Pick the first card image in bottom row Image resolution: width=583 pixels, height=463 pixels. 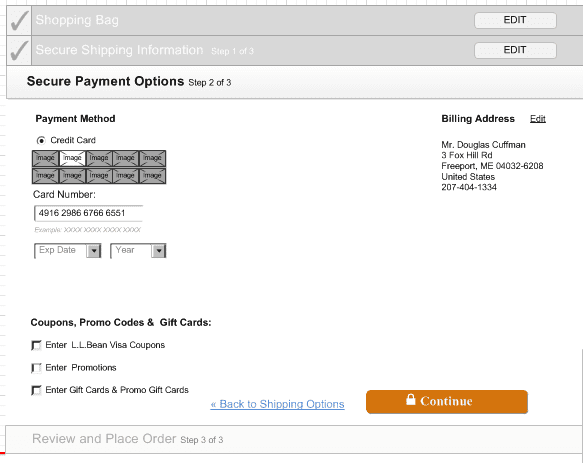pos(45,176)
